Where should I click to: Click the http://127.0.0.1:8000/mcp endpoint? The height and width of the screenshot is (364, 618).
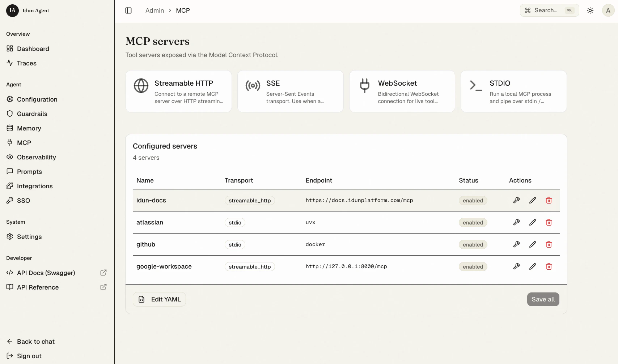346,266
